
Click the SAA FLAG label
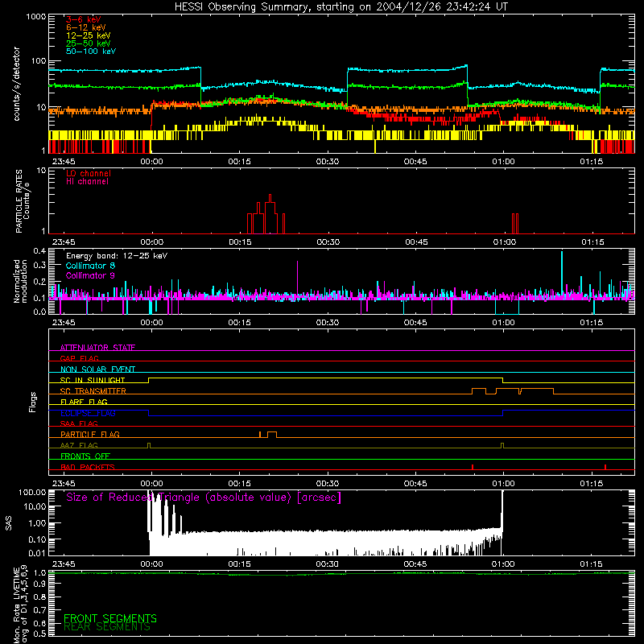coord(79,423)
